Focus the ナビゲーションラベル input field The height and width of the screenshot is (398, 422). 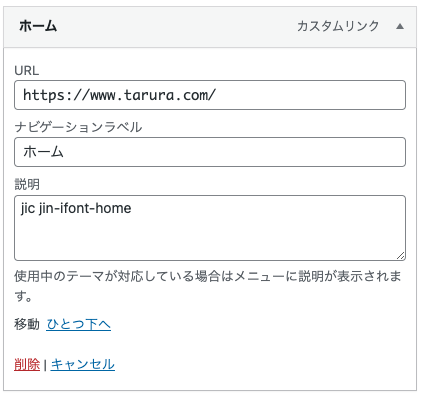click(210, 152)
